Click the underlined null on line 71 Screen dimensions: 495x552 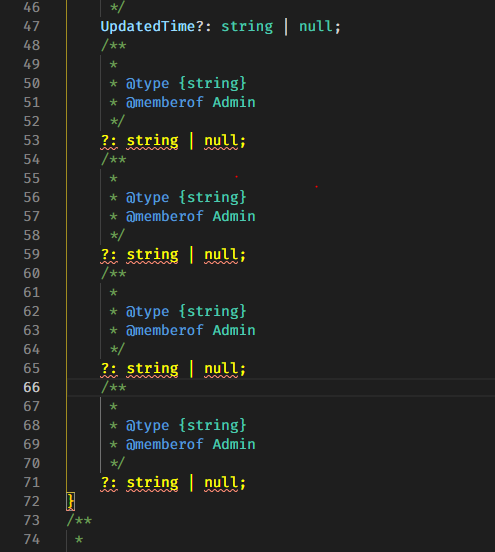pyautogui.click(x=221, y=483)
